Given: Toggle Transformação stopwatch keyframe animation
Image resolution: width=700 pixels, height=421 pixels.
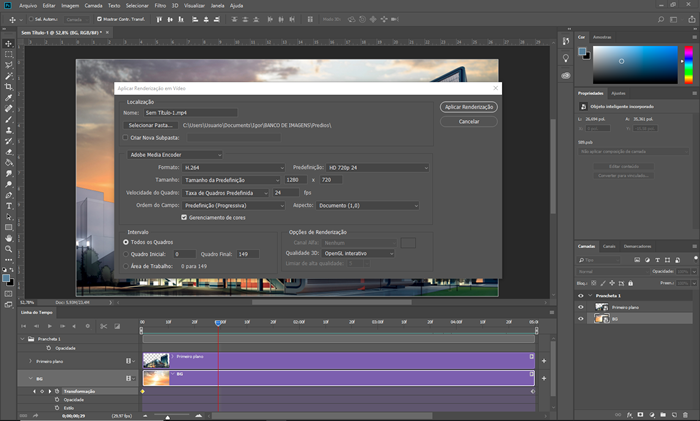Looking at the screenshot, I should click(x=57, y=391).
